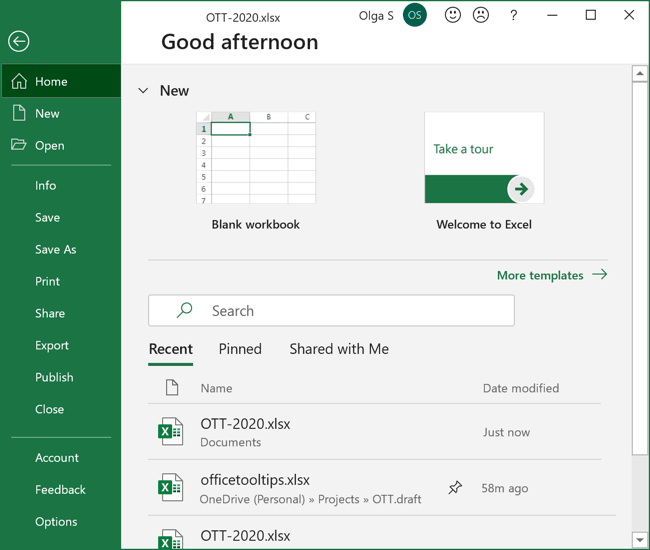Collapse the New section chevron
Viewport: 650px width, 550px height.
point(143,91)
